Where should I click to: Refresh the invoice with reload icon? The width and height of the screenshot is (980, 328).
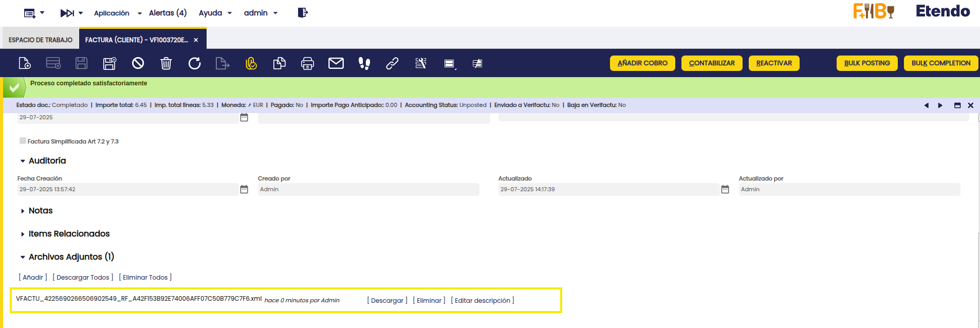point(194,63)
